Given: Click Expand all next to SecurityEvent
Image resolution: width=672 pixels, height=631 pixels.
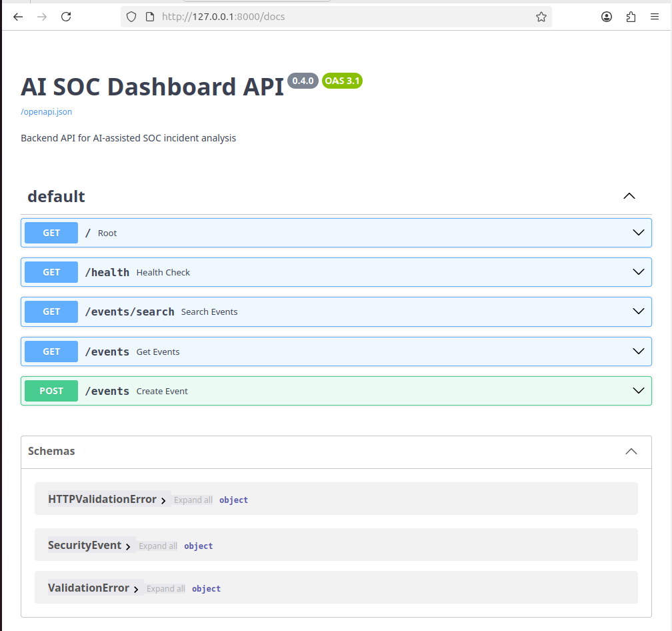Looking at the screenshot, I should point(158,546).
